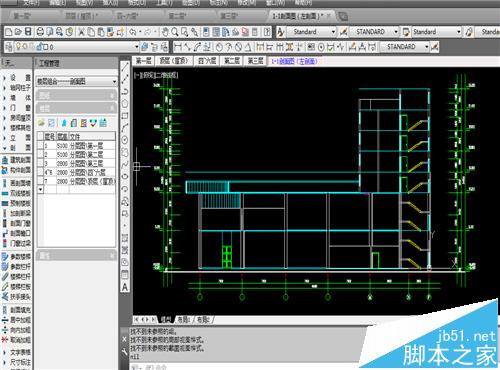Open the dimension style STANDARD dropdown
Image resolution: width=500 pixels, height=370 pixels.
click(396, 32)
